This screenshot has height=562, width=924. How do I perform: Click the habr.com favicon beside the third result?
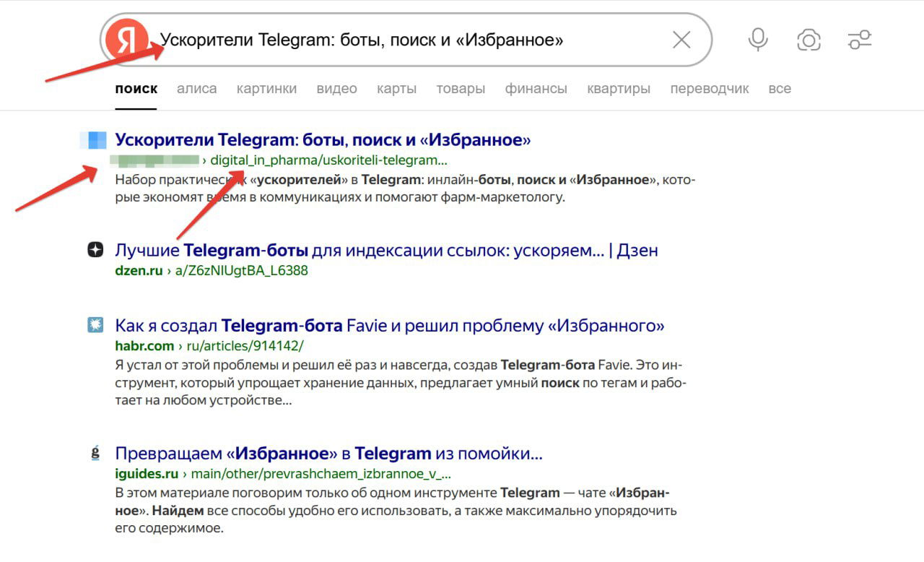coord(95,325)
